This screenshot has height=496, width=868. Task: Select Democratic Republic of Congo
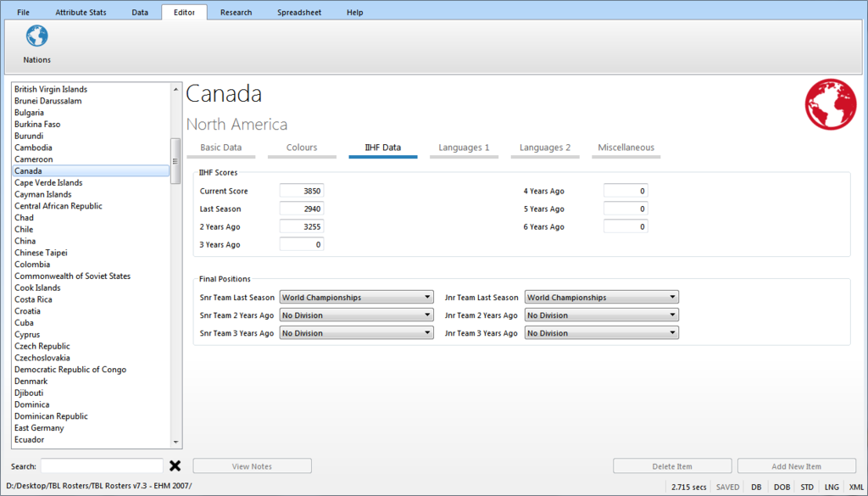[x=91, y=369]
